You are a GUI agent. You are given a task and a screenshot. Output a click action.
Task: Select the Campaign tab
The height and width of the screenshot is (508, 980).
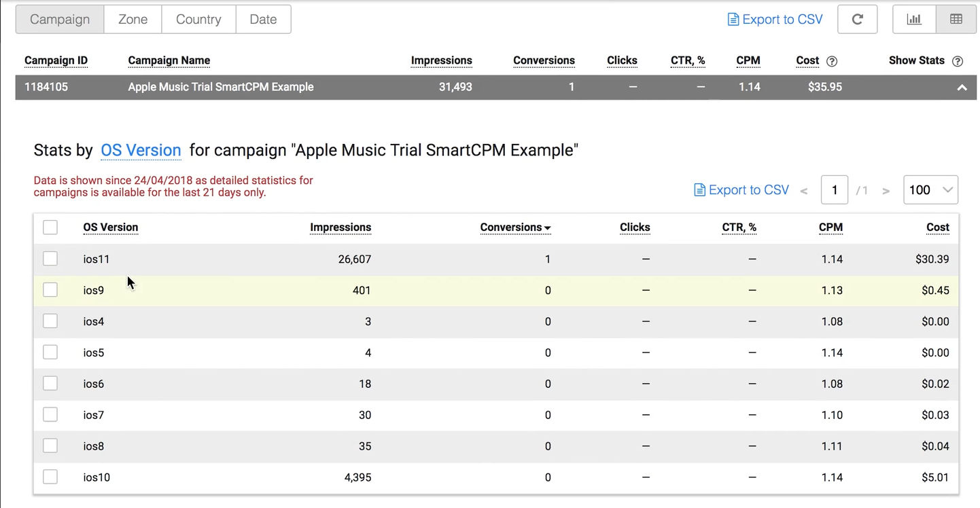click(60, 20)
